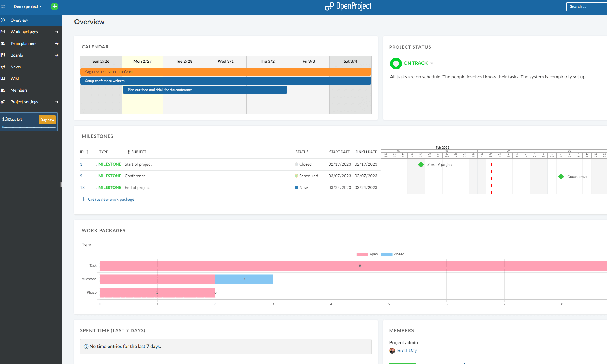Click the News megaphone icon
Screen dimensions: 607x364
[3, 67]
